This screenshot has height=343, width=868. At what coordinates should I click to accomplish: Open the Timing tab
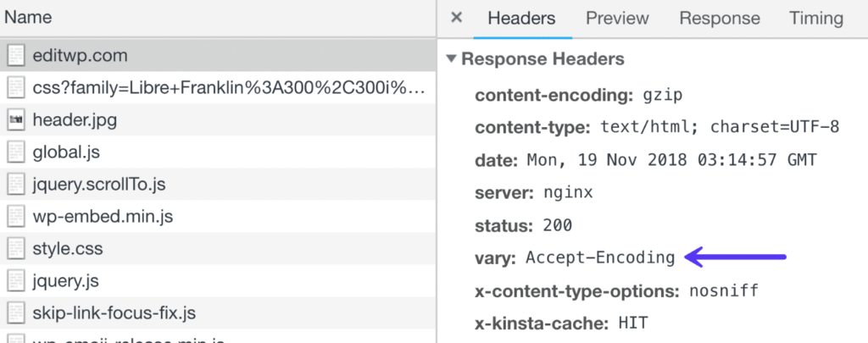(815, 18)
